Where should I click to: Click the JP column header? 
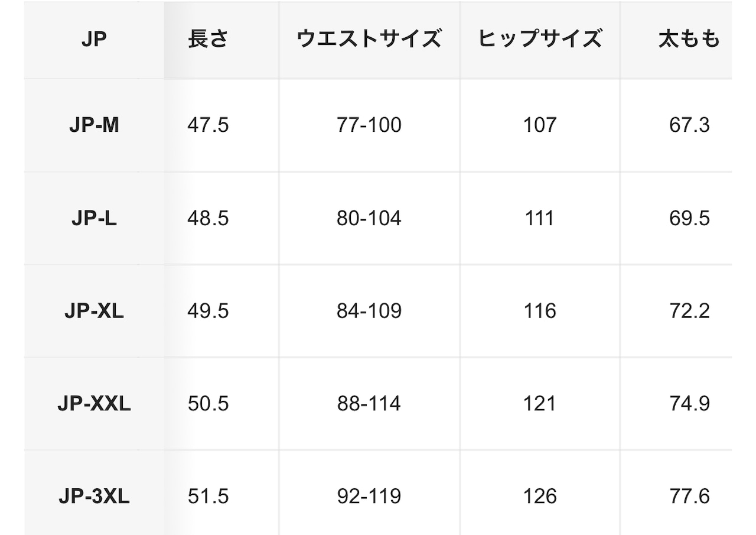point(94,40)
